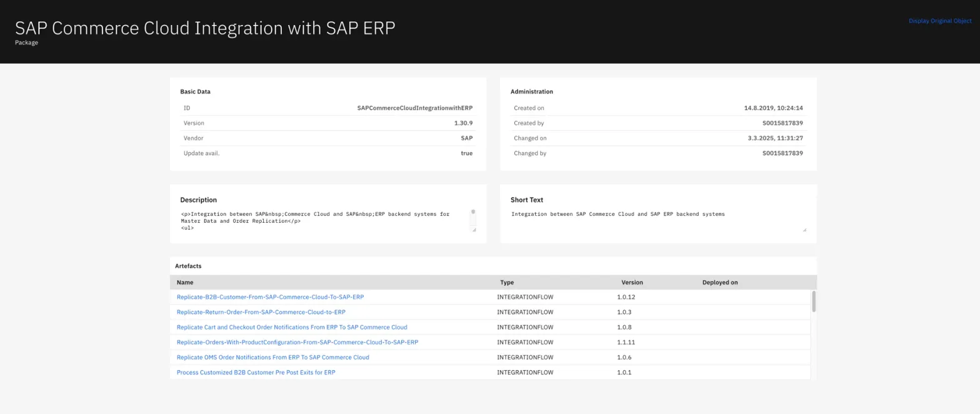
Task: Click the Deployed on column header
Action: (719, 282)
